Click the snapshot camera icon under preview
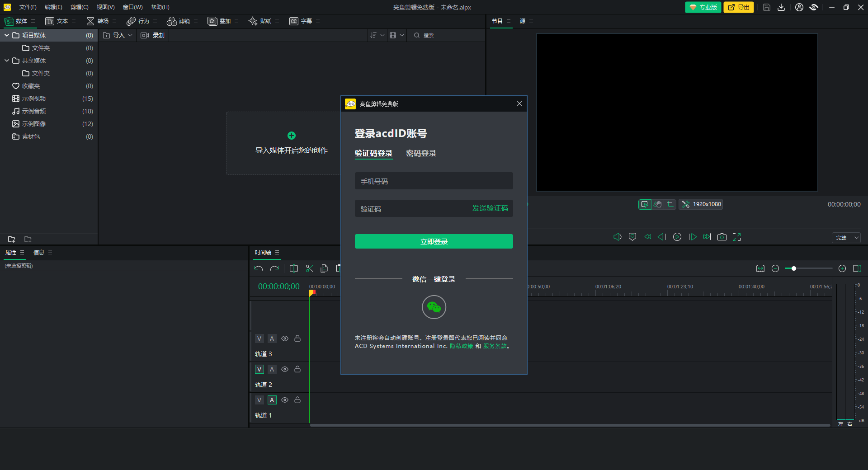Viewport: 868px width, 470px height. click(x=722, y=237)
